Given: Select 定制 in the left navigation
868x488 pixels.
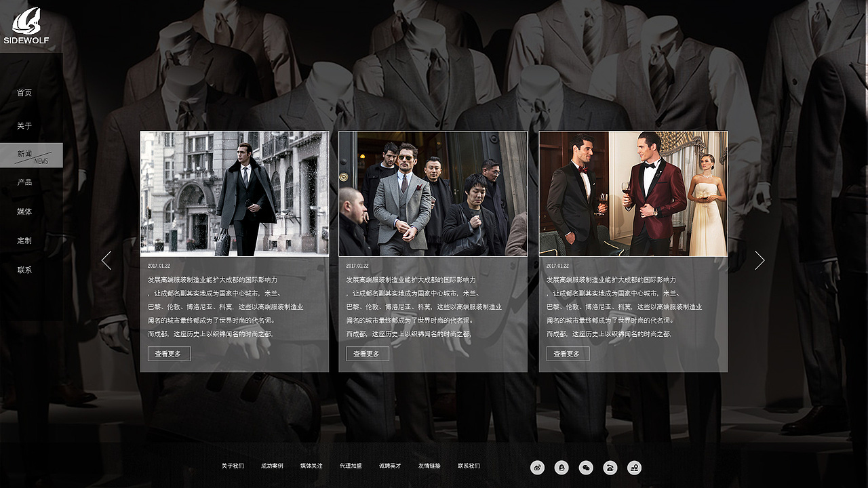Looking at the screenshot, I should (x=24, y=240).
